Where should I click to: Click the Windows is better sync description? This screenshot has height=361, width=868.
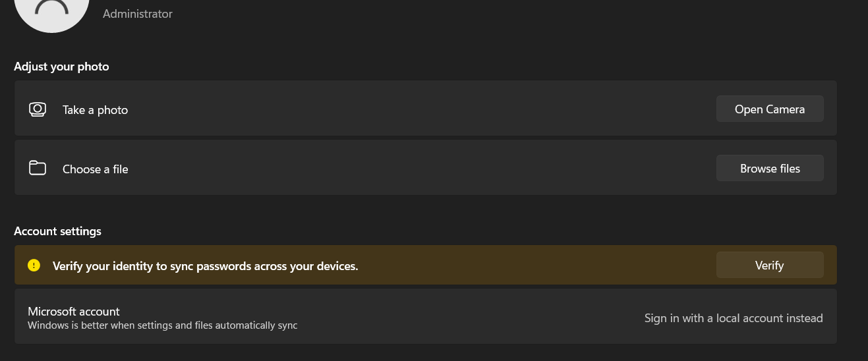pos(162,325)
